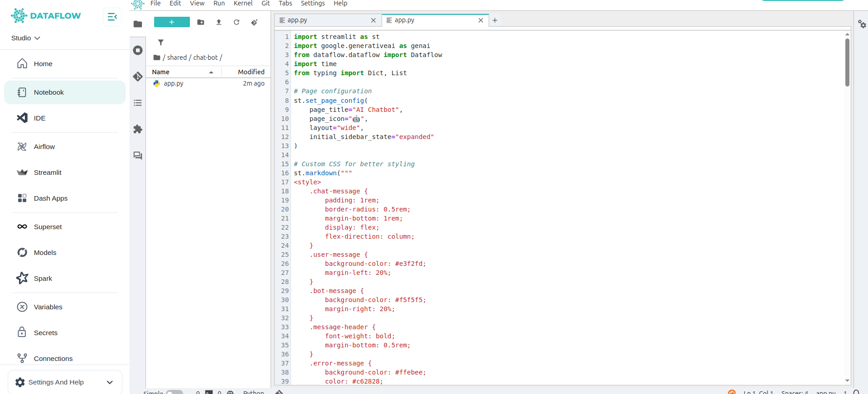Collapse the Dataflow sidebar menu toggle
The width and height of the screenshot is (868, 394).
click(x=112, y=17)
